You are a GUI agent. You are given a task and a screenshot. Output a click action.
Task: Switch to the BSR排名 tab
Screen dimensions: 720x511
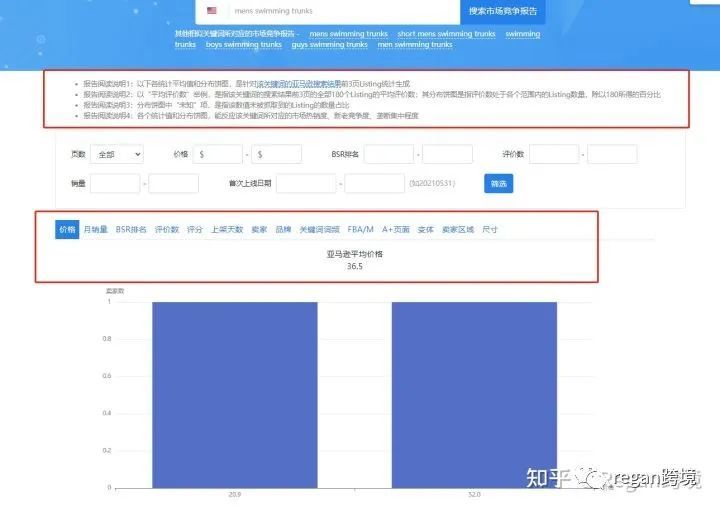pos(131,230)
